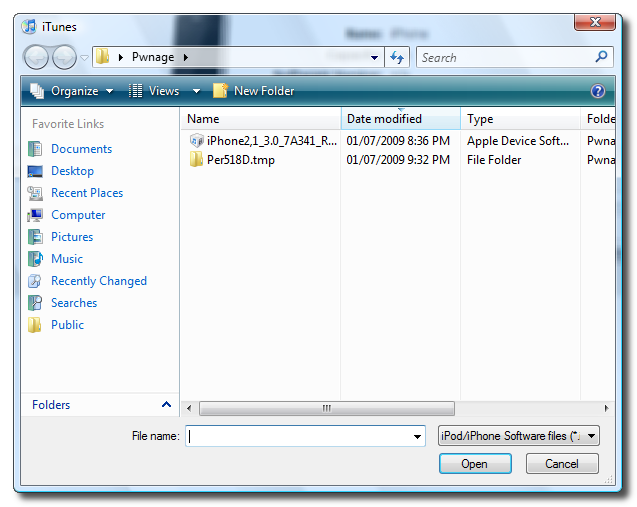637x507 pixels.
Task: Click the Refresh button in address bar
Action: click(x=397, y=57)
